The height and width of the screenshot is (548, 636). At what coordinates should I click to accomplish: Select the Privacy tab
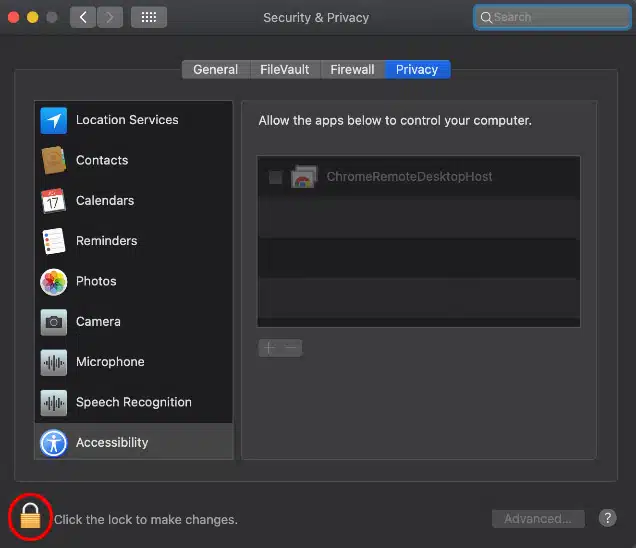click(x=417, y=69)
